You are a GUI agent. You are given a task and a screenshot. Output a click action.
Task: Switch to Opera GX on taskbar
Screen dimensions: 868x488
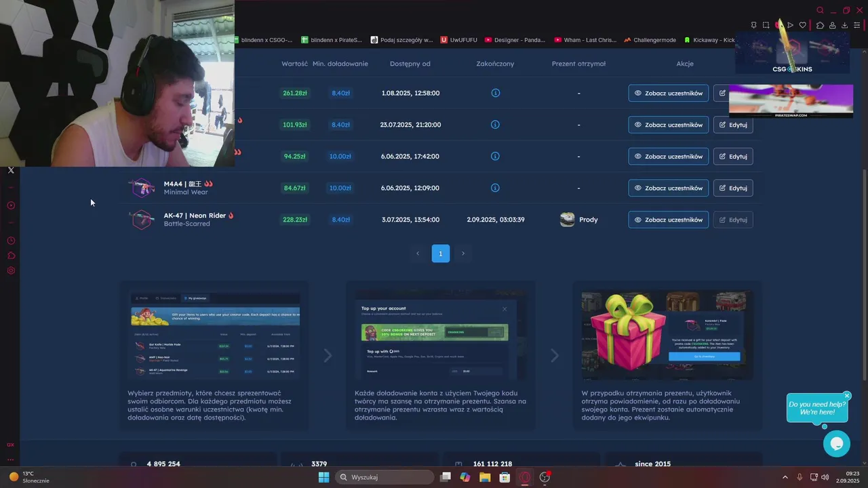click(524, 477)
